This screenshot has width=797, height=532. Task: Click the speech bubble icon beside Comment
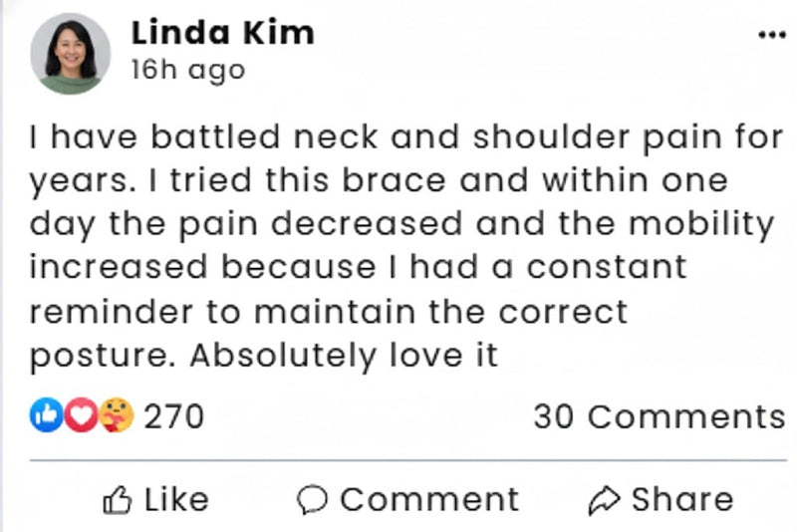(x=314, y=499)
